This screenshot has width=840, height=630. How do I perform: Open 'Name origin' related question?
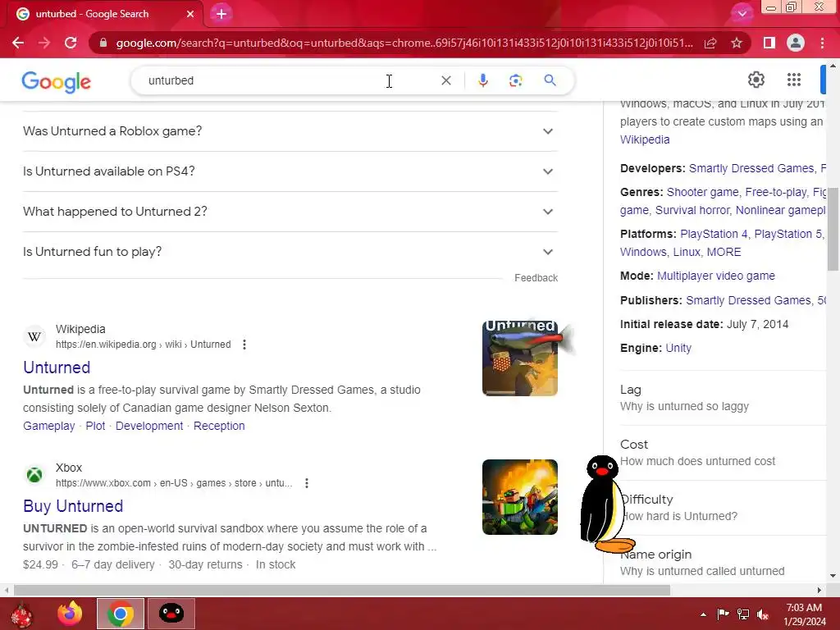click(723, 563)
